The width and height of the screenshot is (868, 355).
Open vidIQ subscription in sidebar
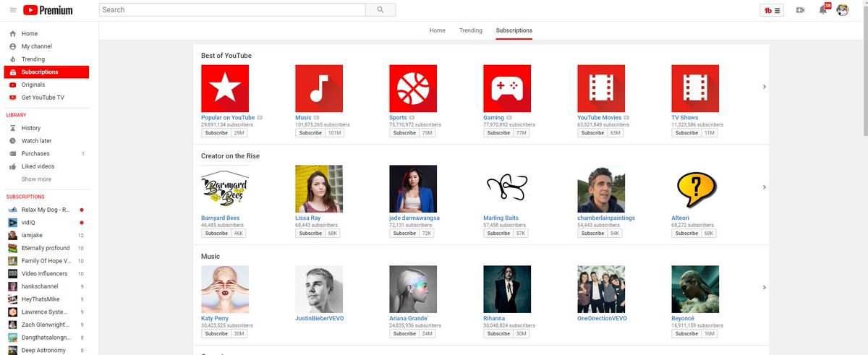46,223
